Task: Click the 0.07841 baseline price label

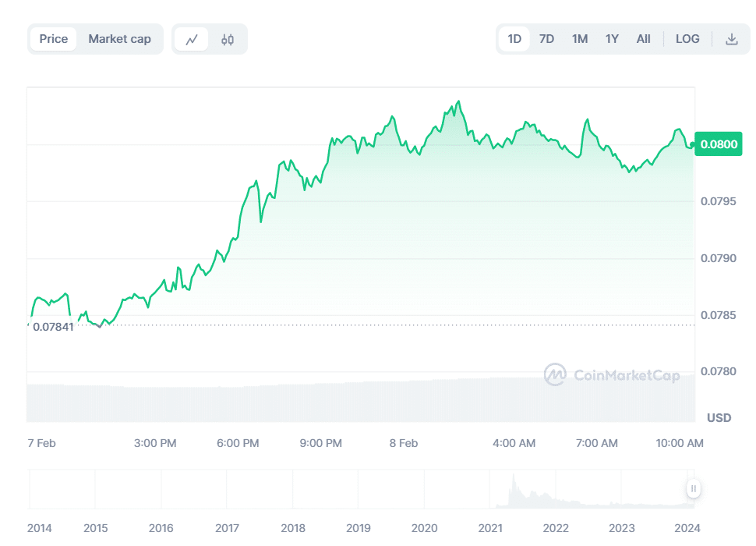Action: pyautogui.click(x=51, y=327)
